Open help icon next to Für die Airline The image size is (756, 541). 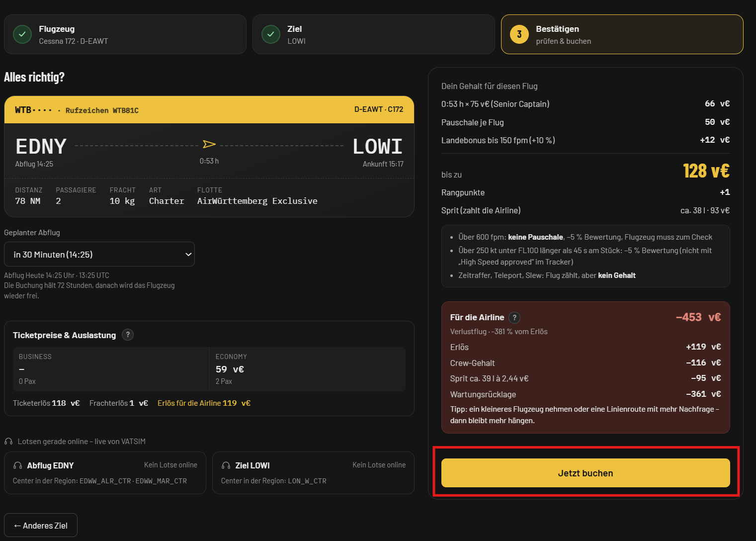tap(514, 317)
